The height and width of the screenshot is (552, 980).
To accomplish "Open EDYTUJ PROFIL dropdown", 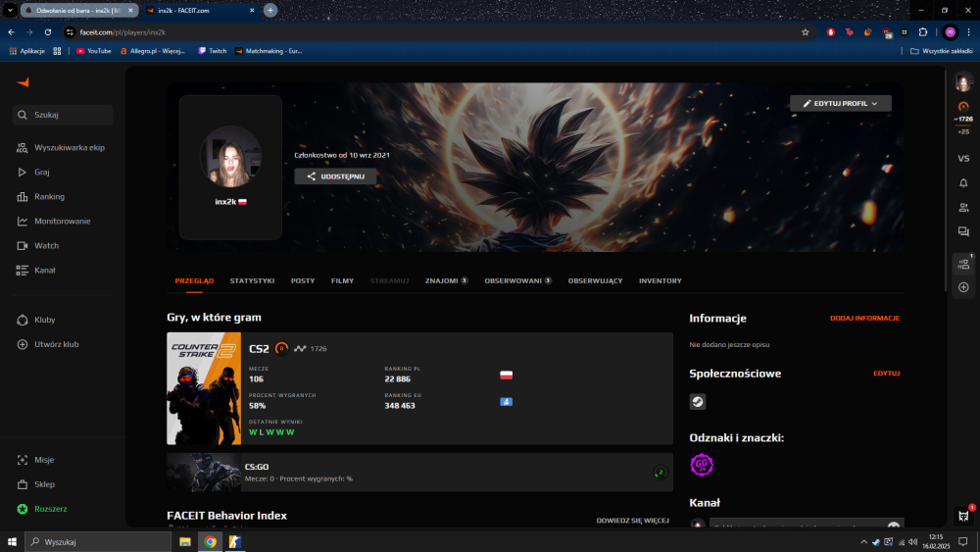I will coord(841,104).
